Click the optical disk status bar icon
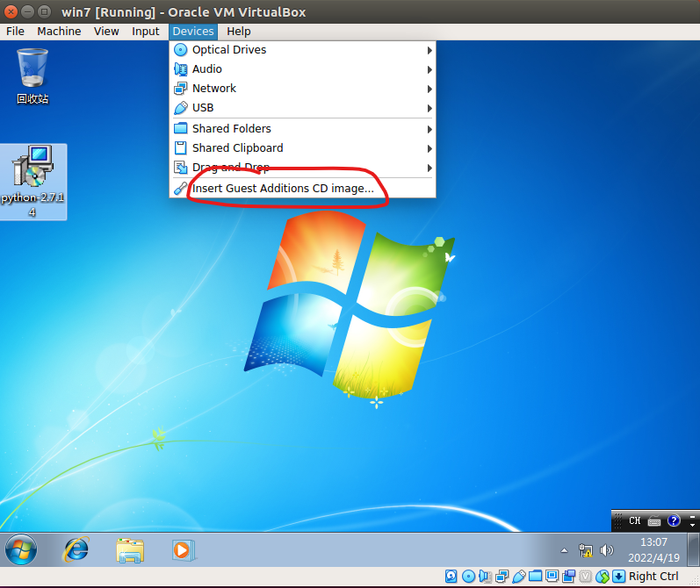 click(x=468, y=577)
